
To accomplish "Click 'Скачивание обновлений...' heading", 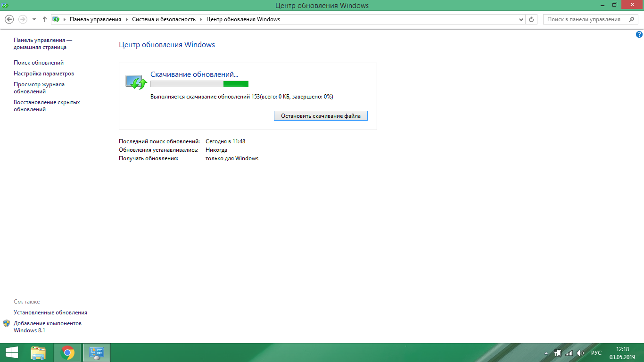I will [194, 74].
